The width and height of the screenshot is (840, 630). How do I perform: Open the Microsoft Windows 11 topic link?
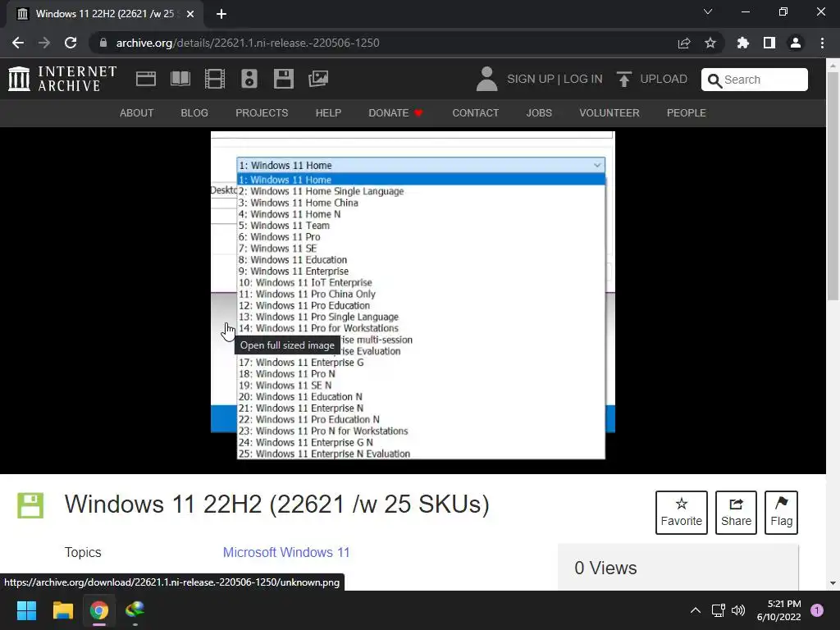point(286,552)
